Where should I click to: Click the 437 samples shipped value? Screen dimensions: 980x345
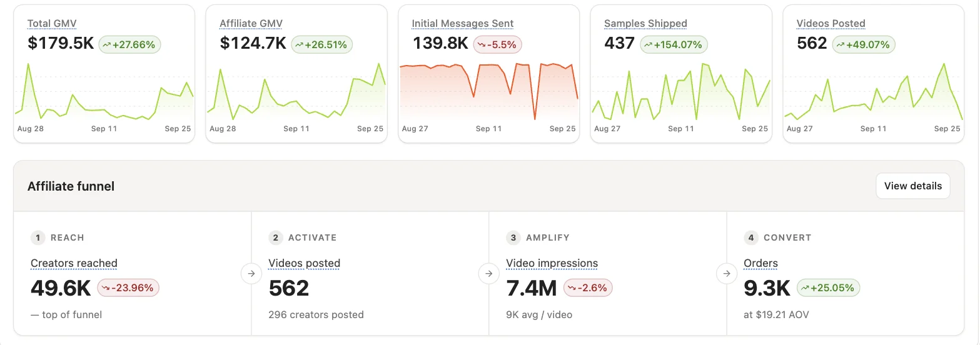tap(619, 44)
